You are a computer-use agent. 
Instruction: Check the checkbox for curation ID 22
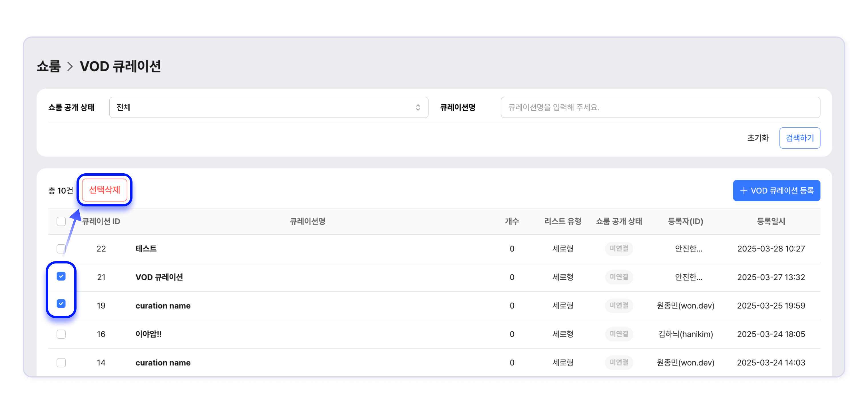tap(61, 249)
